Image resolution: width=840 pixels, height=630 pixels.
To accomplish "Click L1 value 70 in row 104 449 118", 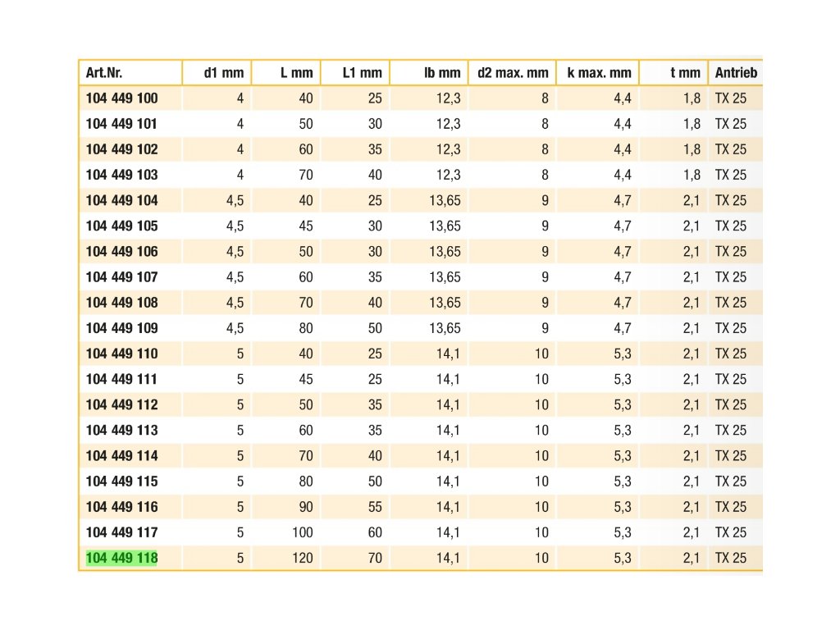I will (x=375, y=558).
